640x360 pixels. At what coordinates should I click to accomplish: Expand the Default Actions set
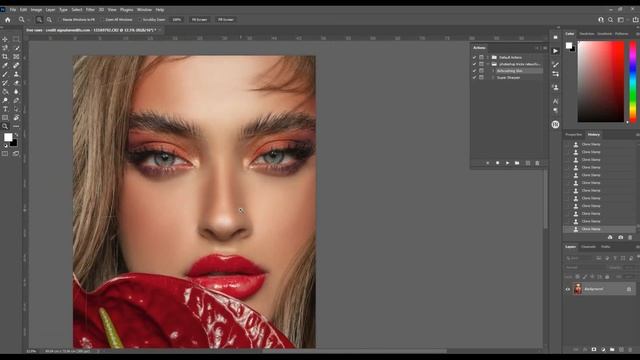coord(487,58)
